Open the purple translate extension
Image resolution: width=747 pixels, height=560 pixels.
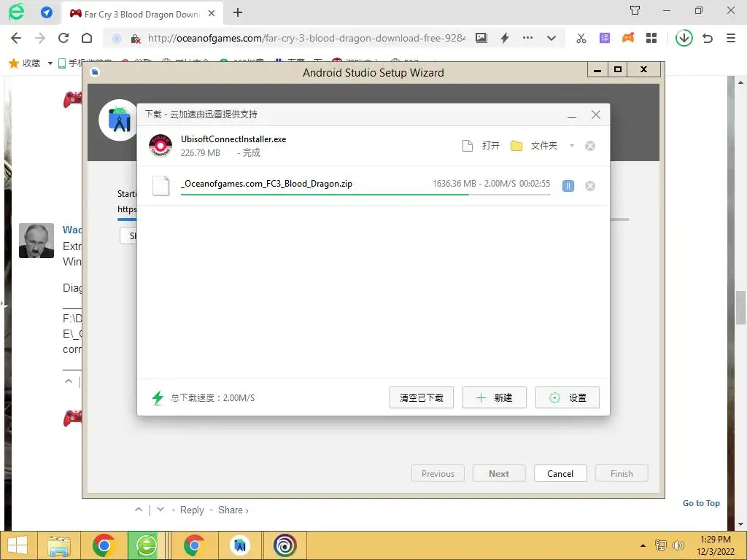tap(605, 38)
